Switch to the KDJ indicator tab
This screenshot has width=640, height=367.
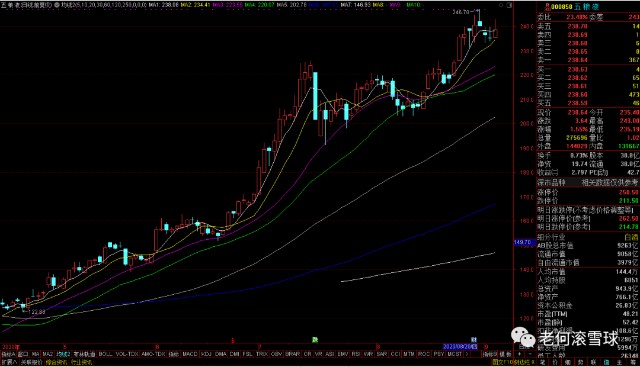coord(206,354)
